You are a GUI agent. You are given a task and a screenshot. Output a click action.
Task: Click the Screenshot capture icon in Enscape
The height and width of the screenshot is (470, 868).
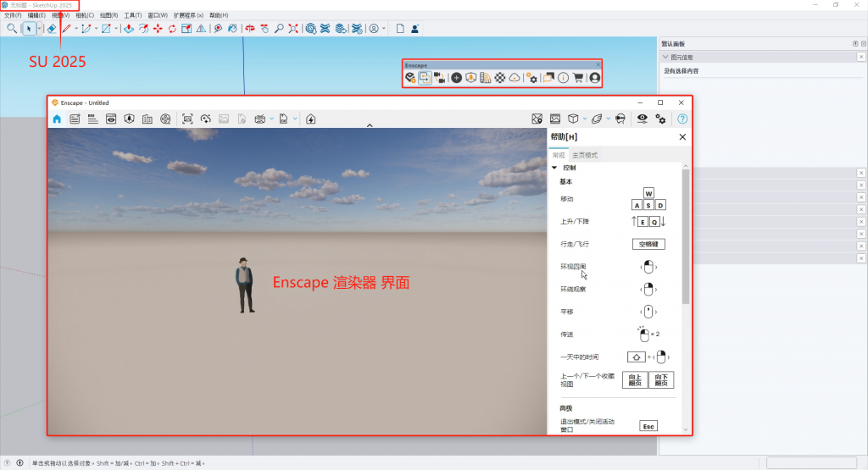pyautogui.click(x=187, y=119)
